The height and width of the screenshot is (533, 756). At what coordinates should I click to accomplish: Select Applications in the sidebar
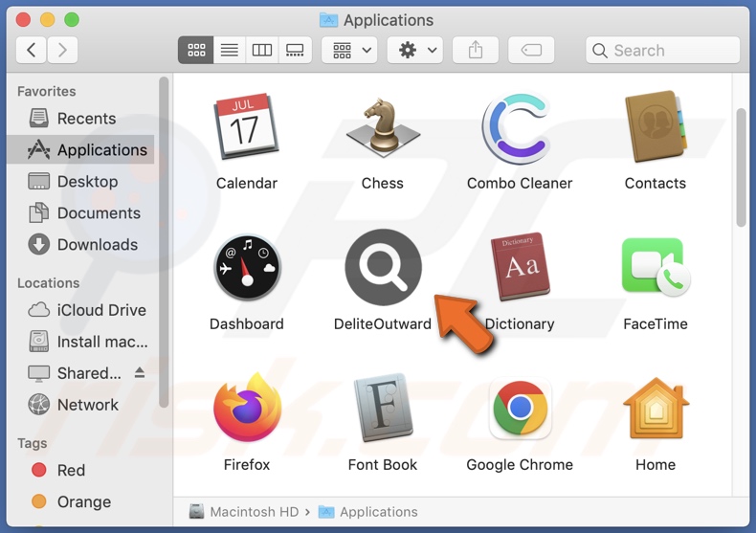click(80, 150)
